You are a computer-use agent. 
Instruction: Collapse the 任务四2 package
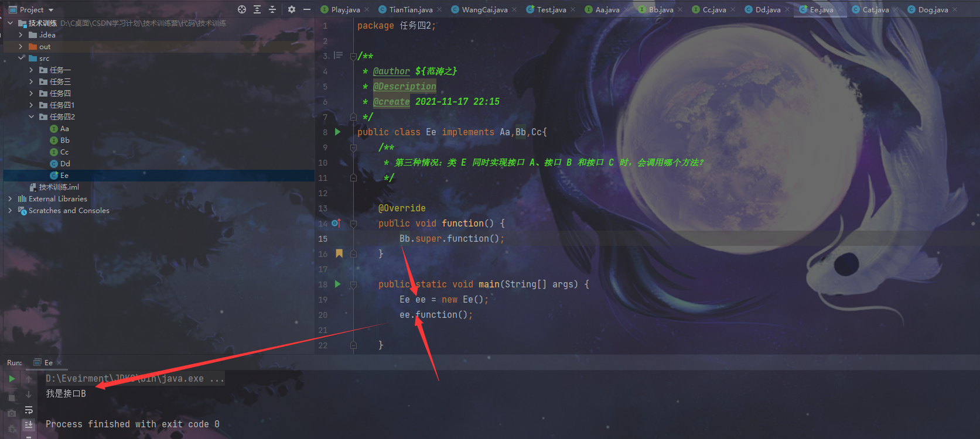[x=32, y=116]
